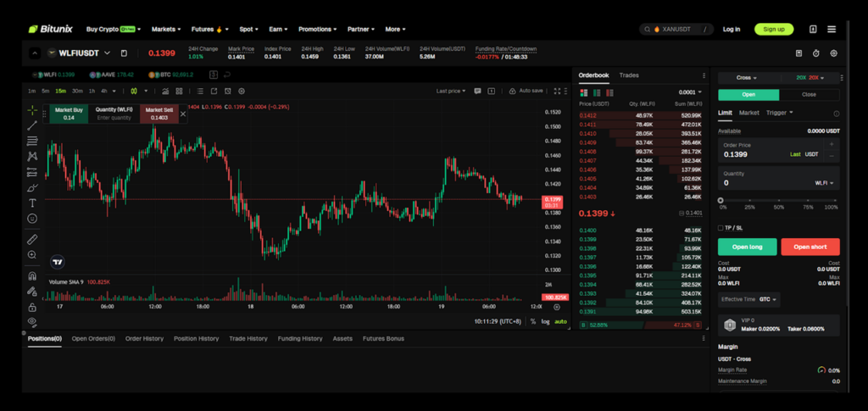This screenshot has width=868, height=411.
Task: Open the chart comment bubble icon
Action: coord(477,91)
